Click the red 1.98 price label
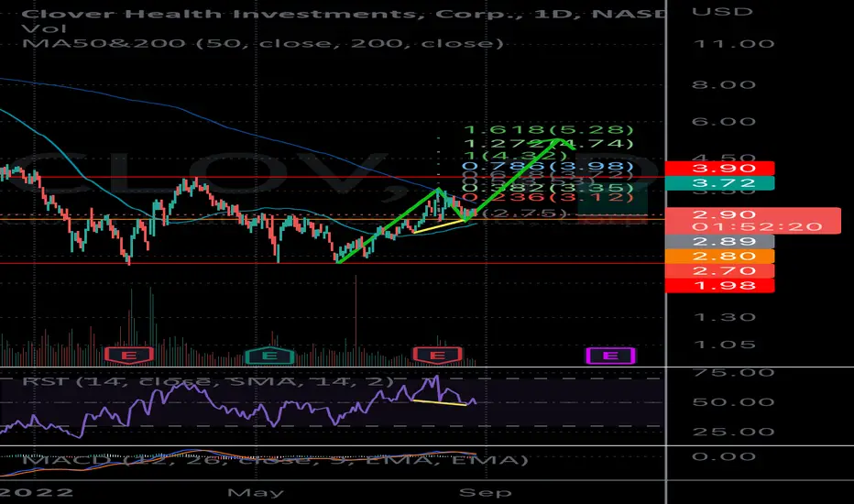854x504 pixels. [x=719, y=286]
